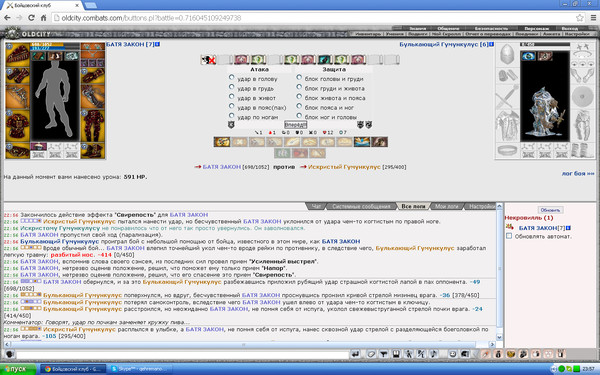Select attack 'удар в пояс(пах)'
The image size is (600, 375).
click(232, 106)
